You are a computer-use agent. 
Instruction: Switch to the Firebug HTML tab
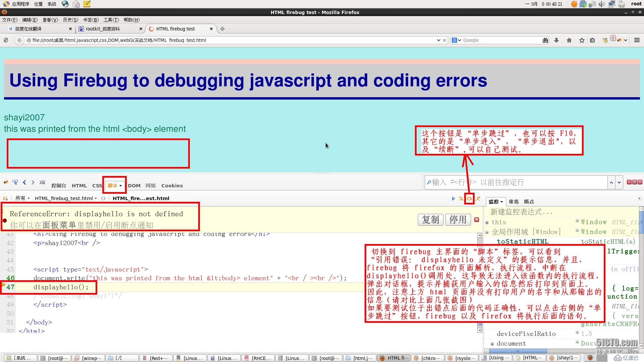click(x=79, y=186)
